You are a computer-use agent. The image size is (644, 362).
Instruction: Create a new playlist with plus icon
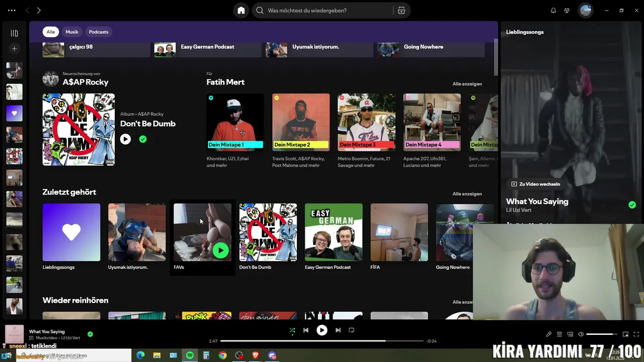[x=14, y=49]
